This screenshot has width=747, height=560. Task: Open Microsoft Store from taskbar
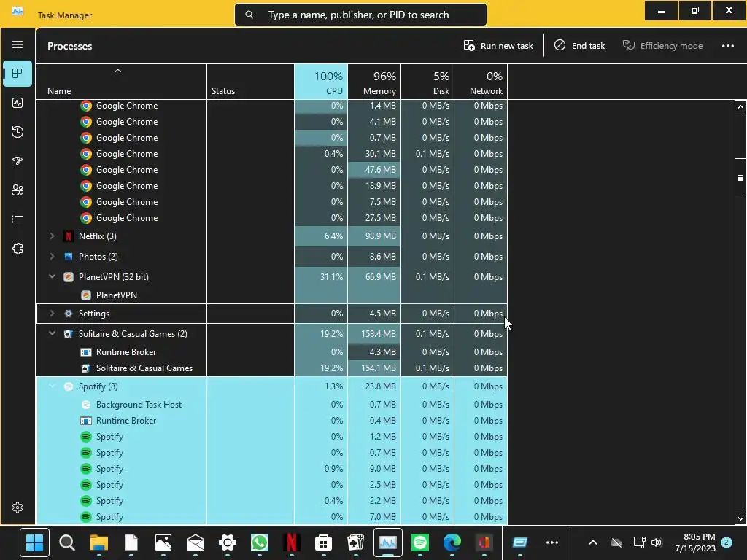coord(323,542)
